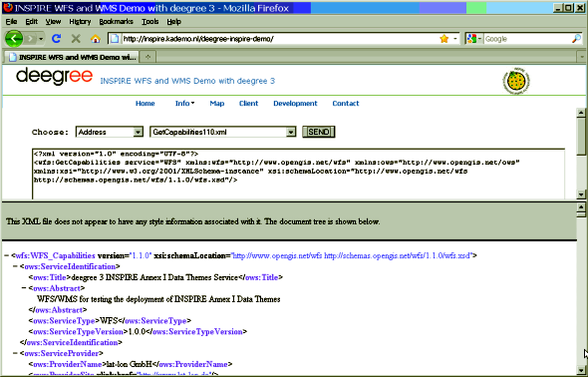Focus the Google search field
Screen dimensions: 588x377
527,39
